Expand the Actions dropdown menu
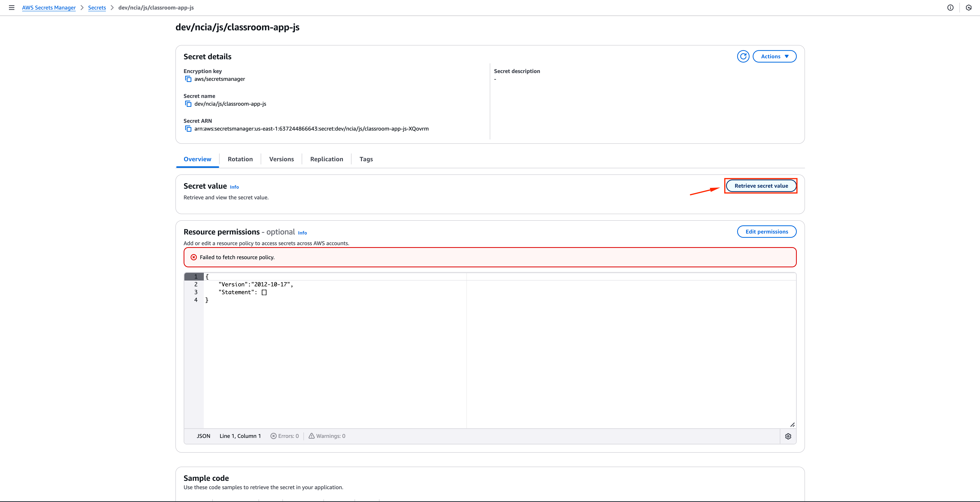The height and width of the screenshot is (502, 980). [x=774, y=56]
